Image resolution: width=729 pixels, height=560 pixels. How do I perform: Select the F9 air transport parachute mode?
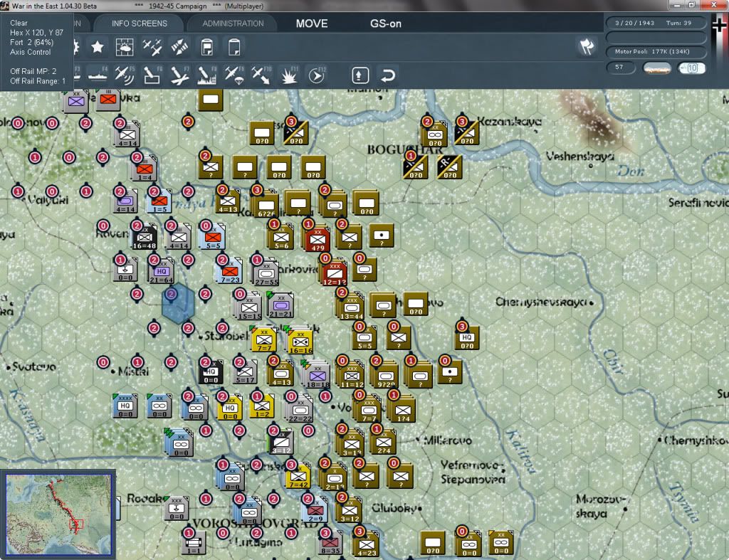234,75
